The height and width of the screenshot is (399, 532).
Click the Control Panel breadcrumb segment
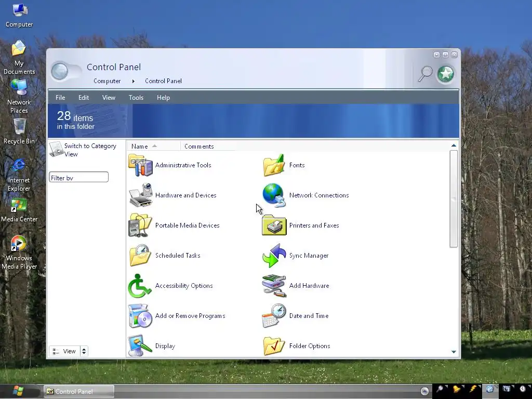pyautogui.click(x=163, y=81)
